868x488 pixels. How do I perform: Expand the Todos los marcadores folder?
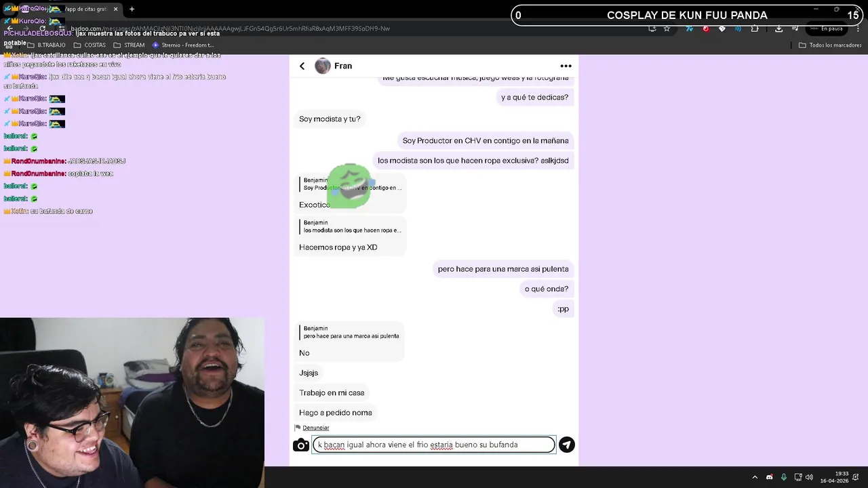pos(830,45)
